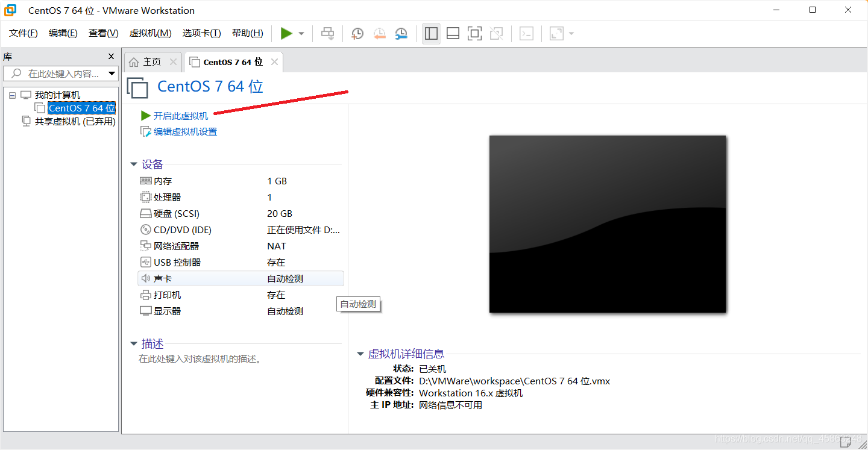
Task: Select 共享虚拟机 (已弃用) tree item
Action: click(x=75, y=121)
